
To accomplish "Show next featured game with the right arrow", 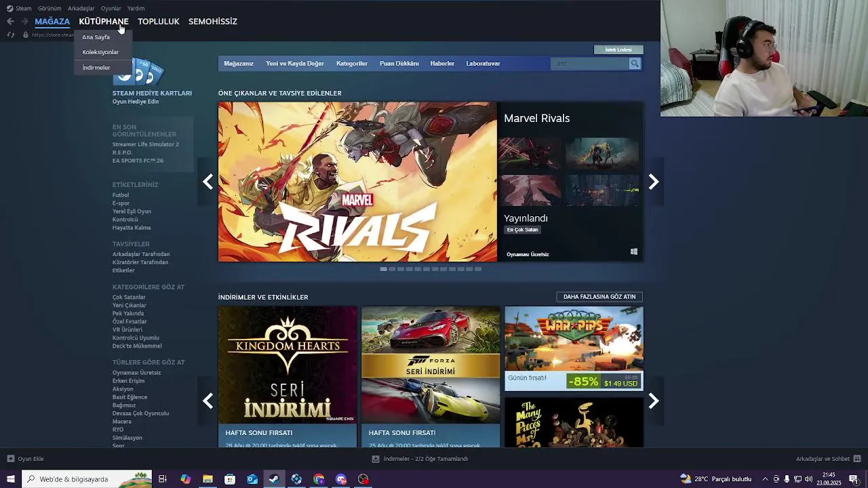I will coord(653,182).
